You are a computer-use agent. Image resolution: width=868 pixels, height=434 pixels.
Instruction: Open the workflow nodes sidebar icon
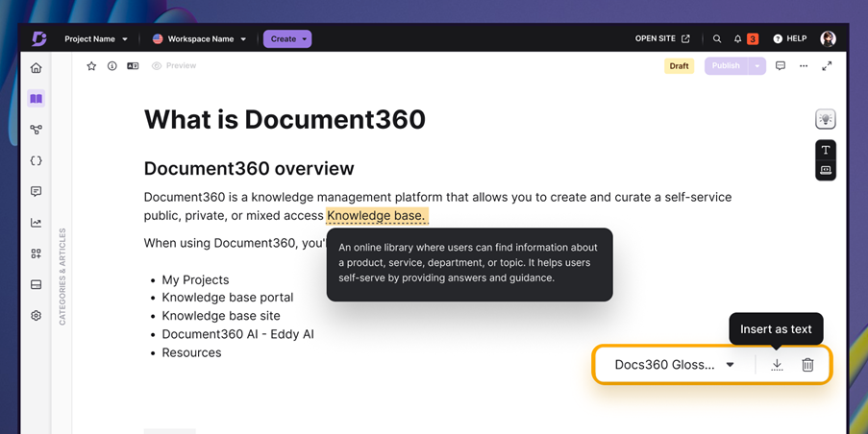click(x=36, y=130)
